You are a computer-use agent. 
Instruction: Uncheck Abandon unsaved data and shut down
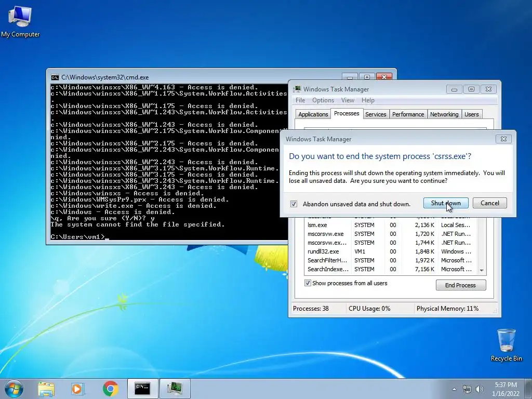[x=294, y=204]
